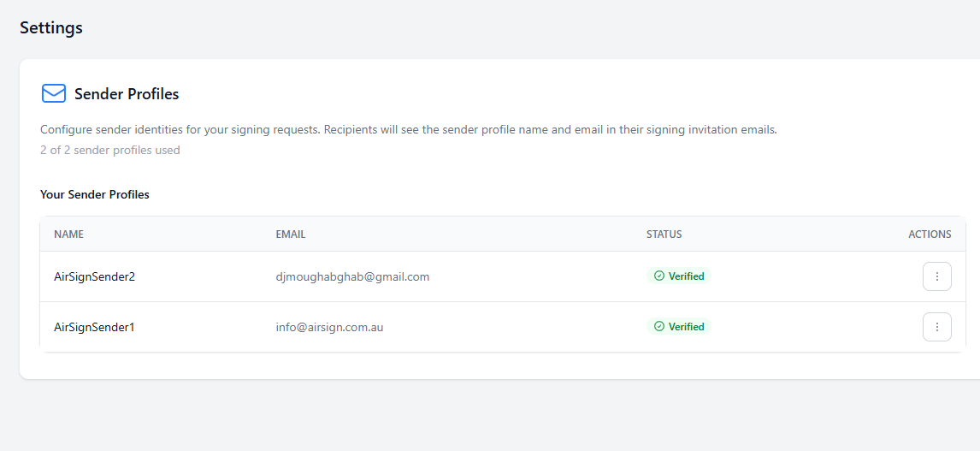The height and width of the screenshot is (451, 980).
Task: Click the STATUS column header
Action: pos(664,234)
